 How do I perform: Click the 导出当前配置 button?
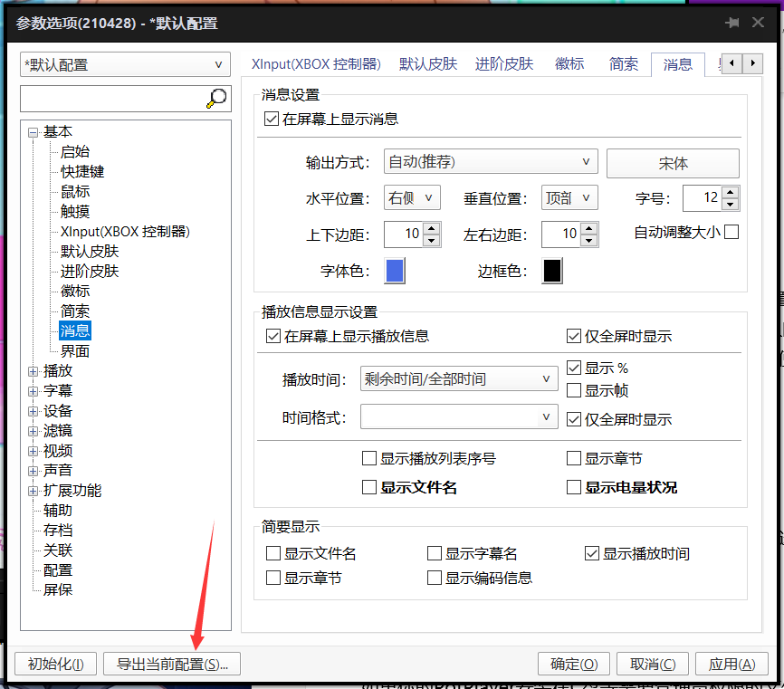click(172, 664)
